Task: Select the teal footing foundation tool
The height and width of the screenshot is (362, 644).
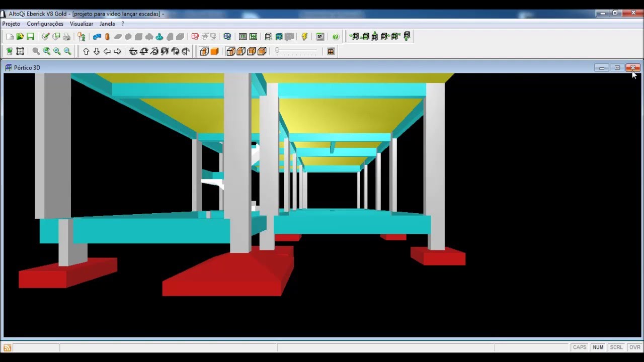Action: pos(159,37)
